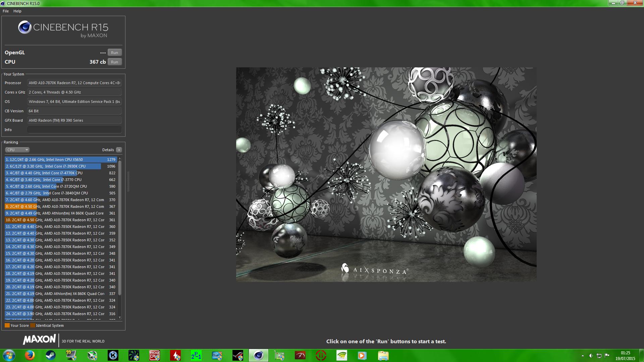Select the Cores x GHz field

(74, 92)
